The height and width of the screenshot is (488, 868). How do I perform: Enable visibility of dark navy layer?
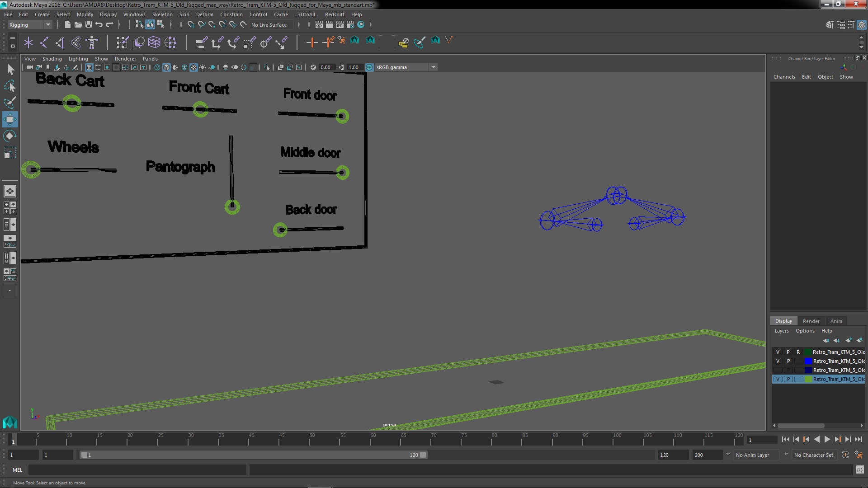[778, 370]
